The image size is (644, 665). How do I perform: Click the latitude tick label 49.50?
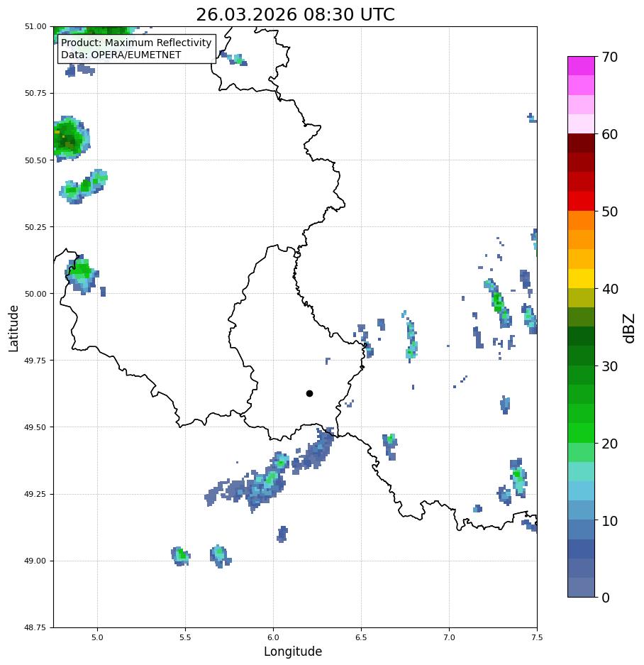click(x=35, y=427)
